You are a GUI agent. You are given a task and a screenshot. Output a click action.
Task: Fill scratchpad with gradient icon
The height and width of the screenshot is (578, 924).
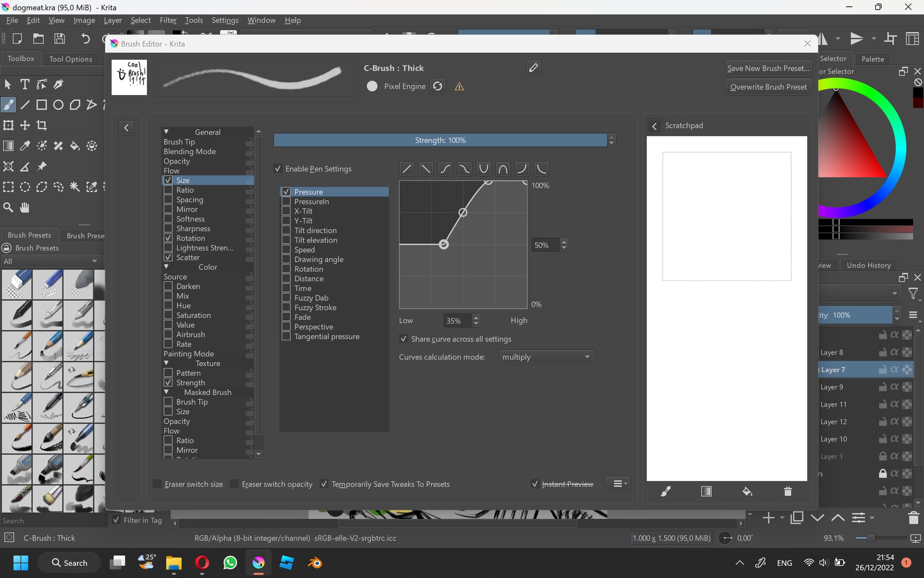tap(706, 491)
